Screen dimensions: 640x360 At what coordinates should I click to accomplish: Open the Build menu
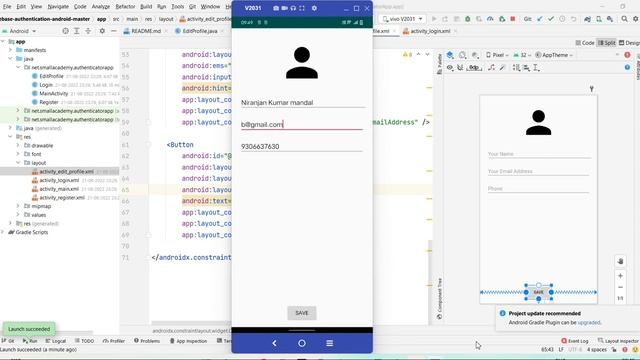pyautogui.click(x=146, y=7)
